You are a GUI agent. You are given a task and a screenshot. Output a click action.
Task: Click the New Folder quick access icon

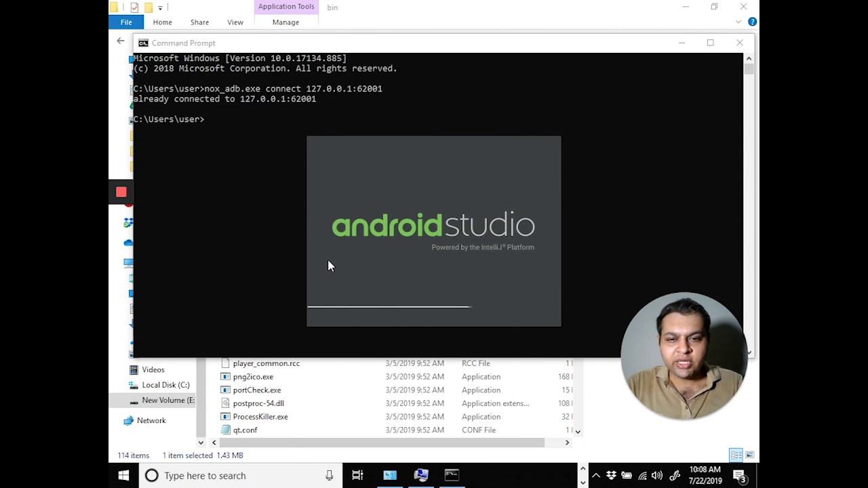(148, 7)
